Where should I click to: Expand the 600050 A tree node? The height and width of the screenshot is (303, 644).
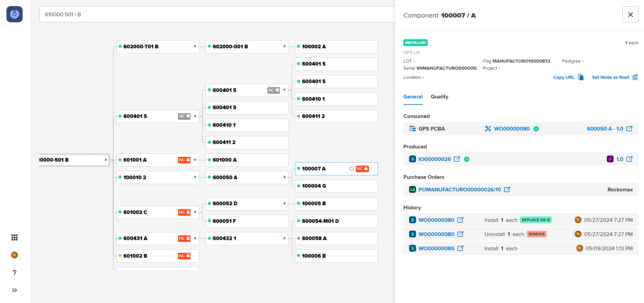click(284, 177)
